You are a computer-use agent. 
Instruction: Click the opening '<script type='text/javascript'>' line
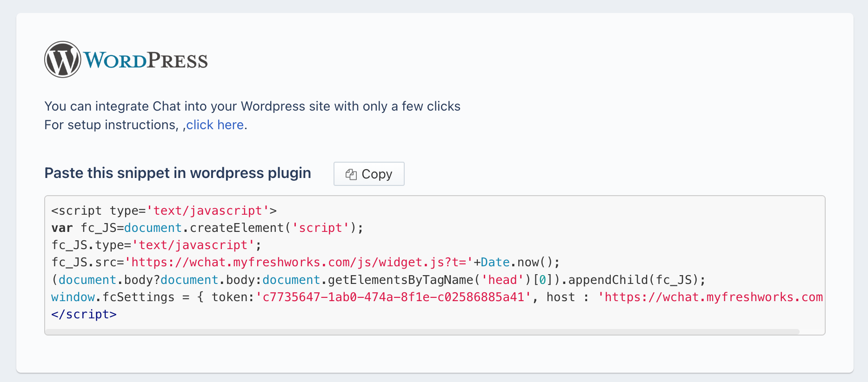(164, 211)
